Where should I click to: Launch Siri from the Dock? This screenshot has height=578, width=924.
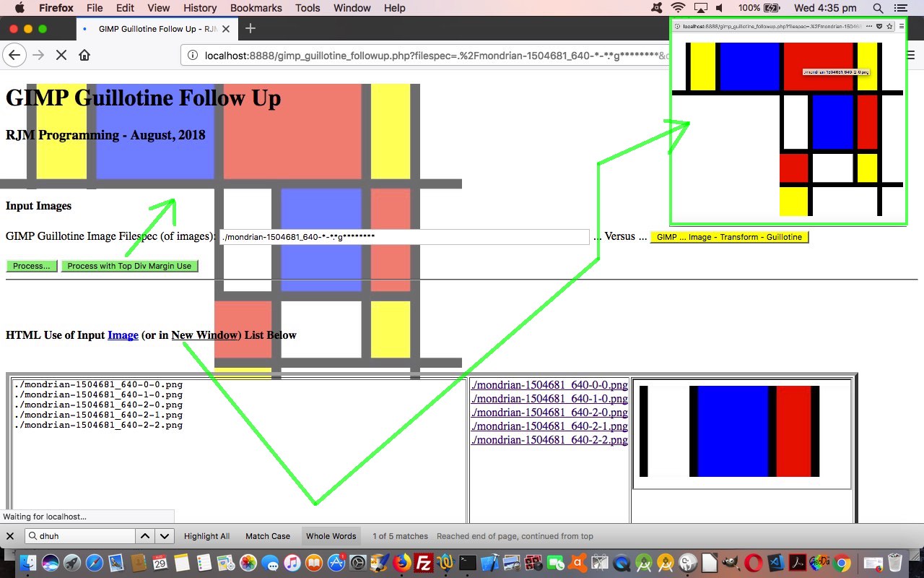(x=50, y=563)
